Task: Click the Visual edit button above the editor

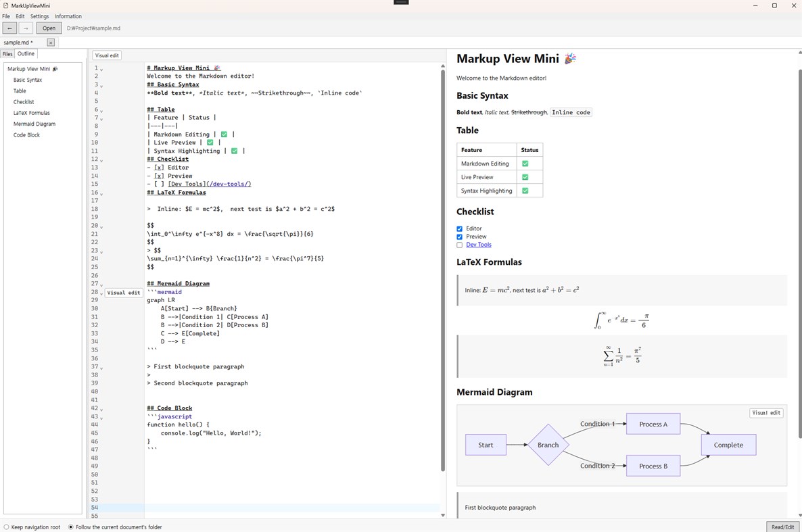Action: pos(107,55)
